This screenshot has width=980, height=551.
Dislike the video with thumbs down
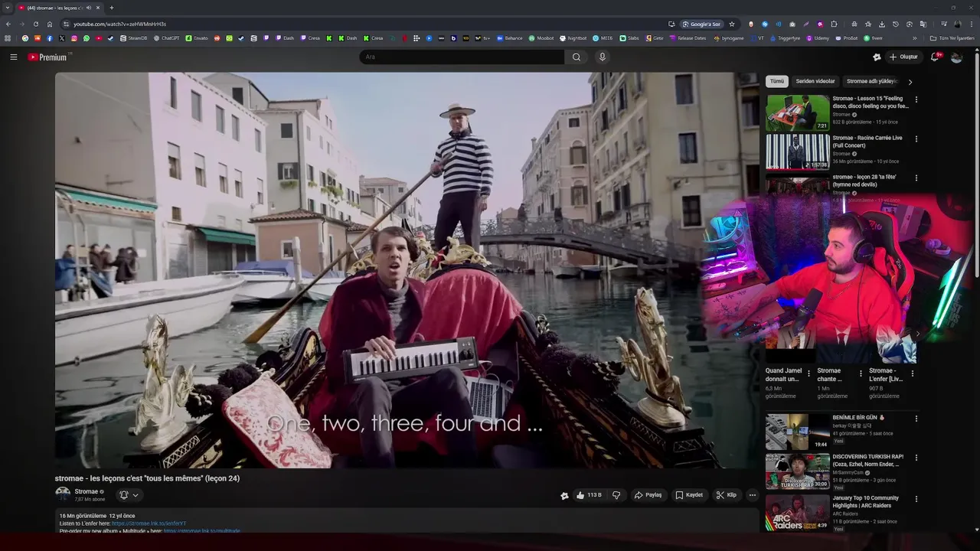(616, 495)
